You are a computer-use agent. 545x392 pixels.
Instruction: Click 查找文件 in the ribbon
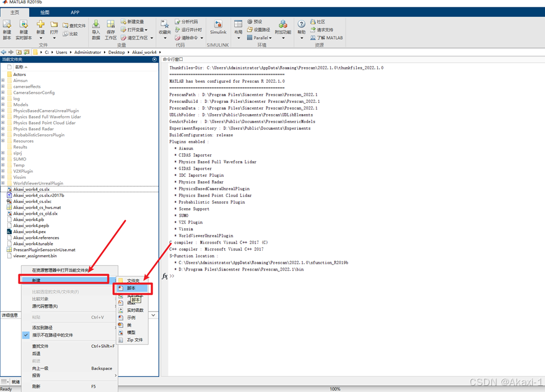pyautogui.click(x=74, y=26)
